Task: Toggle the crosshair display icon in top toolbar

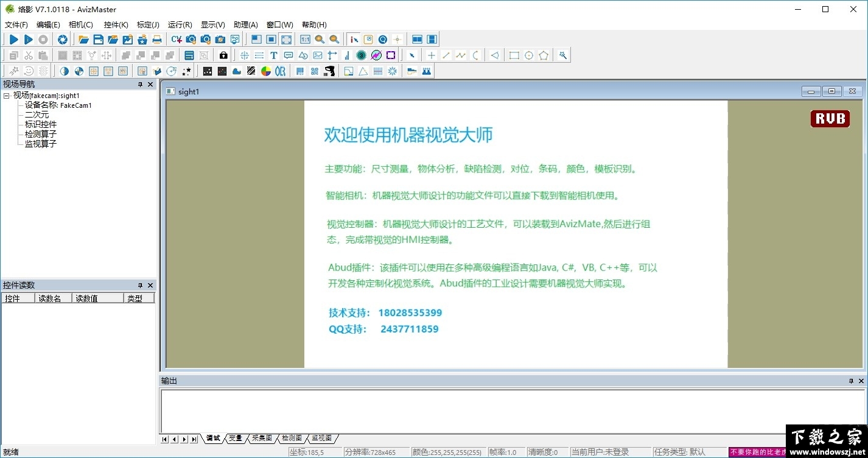Action: (397, 40)
